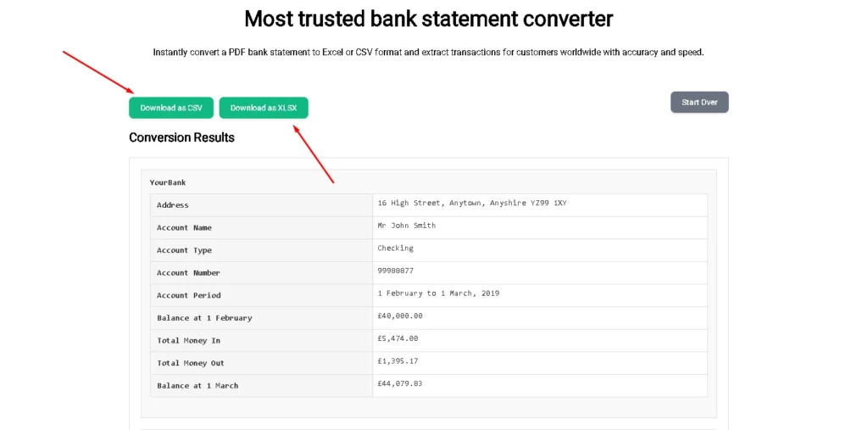Viewport: 868px width, 430px height.
Task: Select account number 99988877
Action: pyautogui.click(x=396, y=271)
